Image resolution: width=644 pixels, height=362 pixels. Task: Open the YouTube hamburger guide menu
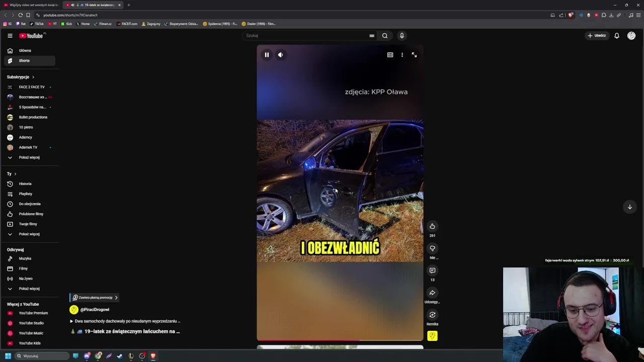coord(10,36)
